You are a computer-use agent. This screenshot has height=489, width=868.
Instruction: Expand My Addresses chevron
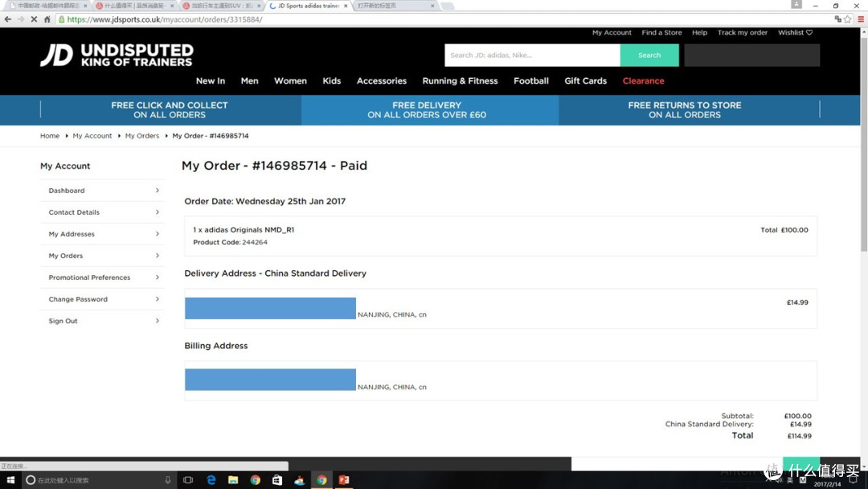click(x=158, y=234)
